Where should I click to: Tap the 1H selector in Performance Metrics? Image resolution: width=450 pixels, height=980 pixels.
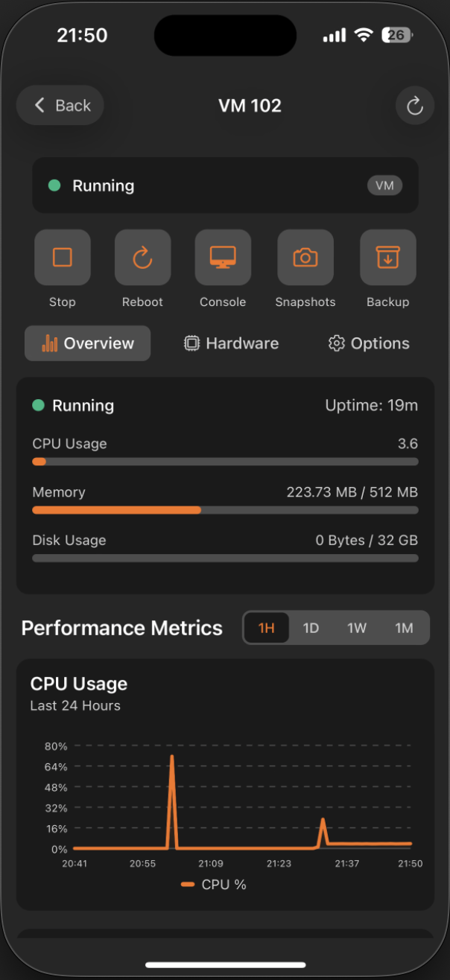(266, 628)
